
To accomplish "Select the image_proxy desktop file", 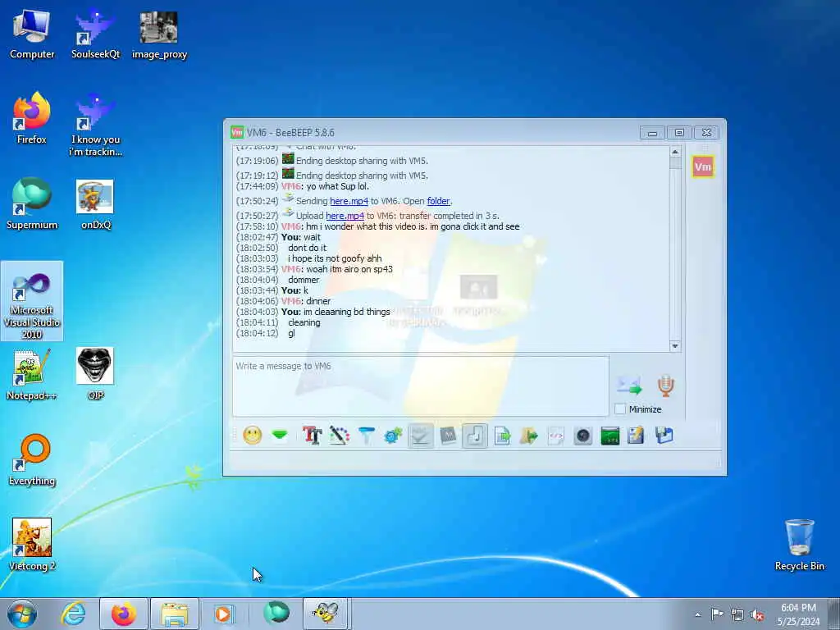I will click(159, 35).
